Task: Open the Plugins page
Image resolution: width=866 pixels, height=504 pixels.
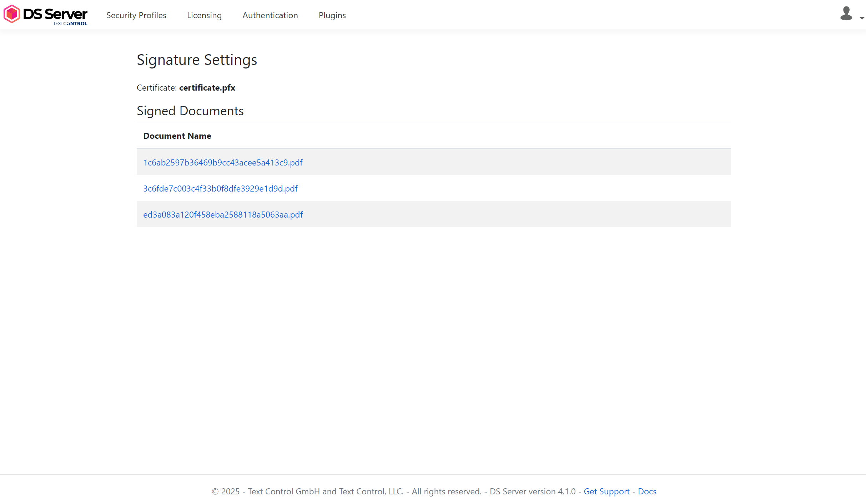Action: 332,15
